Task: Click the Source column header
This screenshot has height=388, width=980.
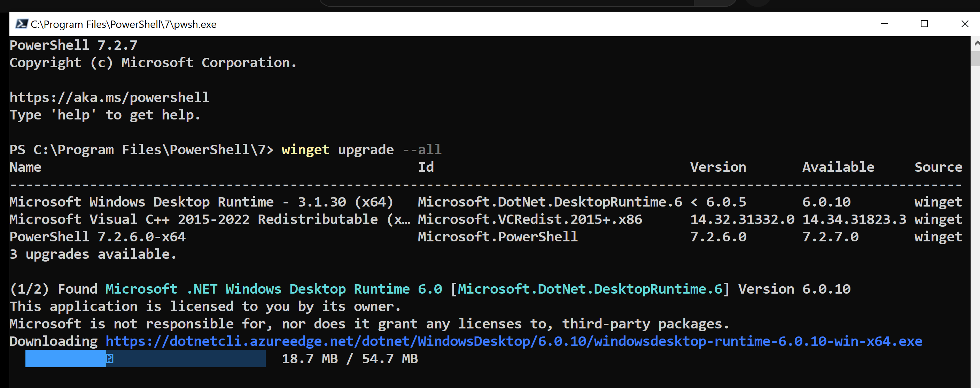Action: [938, 166]
